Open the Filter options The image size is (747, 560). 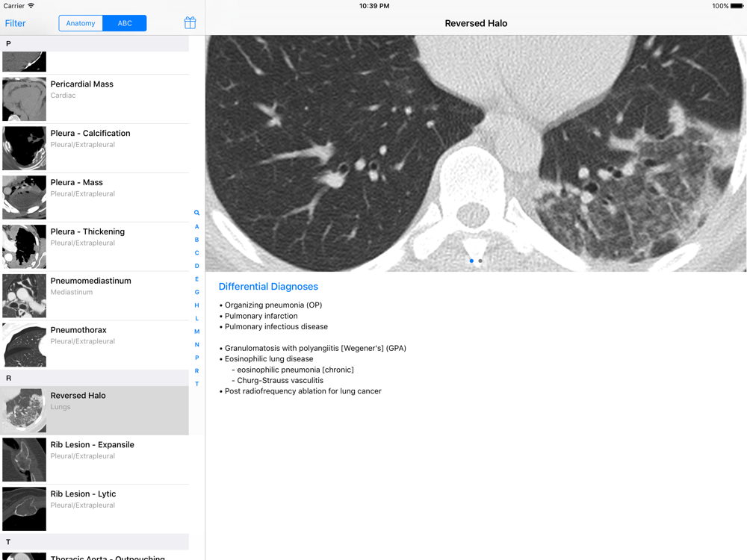tap(15, 23)
